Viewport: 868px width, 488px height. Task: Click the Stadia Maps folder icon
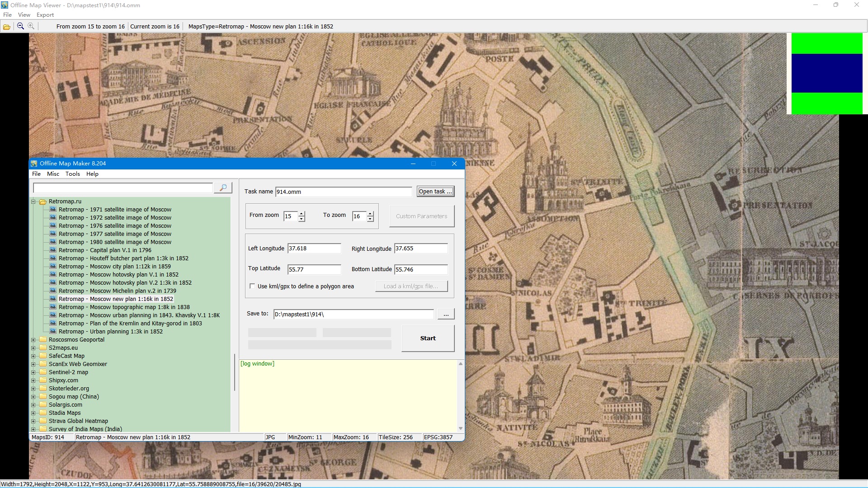(43, 413)
